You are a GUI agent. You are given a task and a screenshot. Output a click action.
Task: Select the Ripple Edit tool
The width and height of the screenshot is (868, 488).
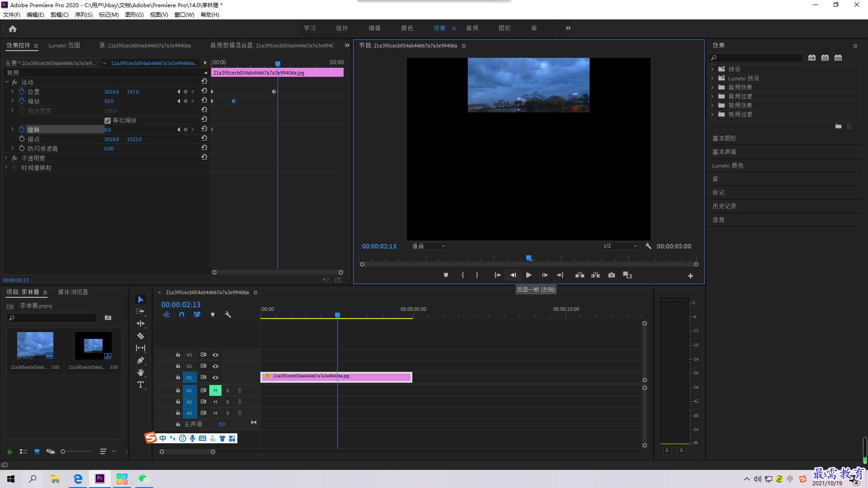[141, 324]
